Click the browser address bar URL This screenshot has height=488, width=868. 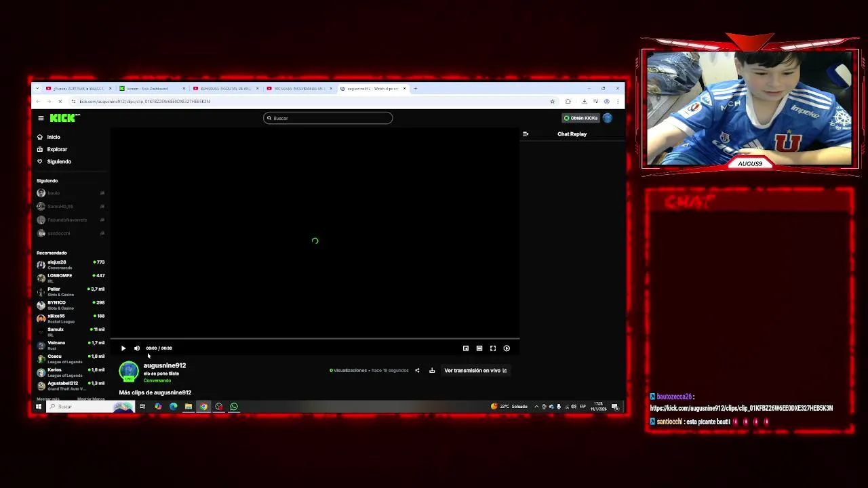tap(144, 102)
